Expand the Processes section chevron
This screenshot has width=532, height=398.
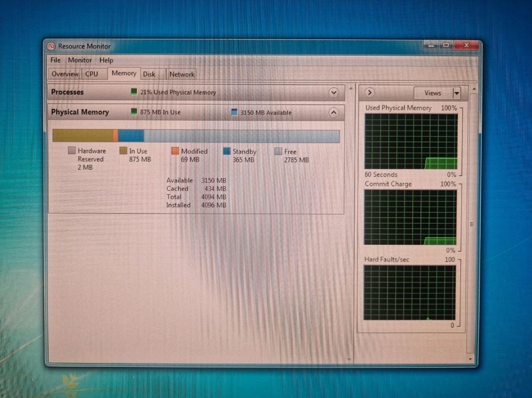(334, 93)
